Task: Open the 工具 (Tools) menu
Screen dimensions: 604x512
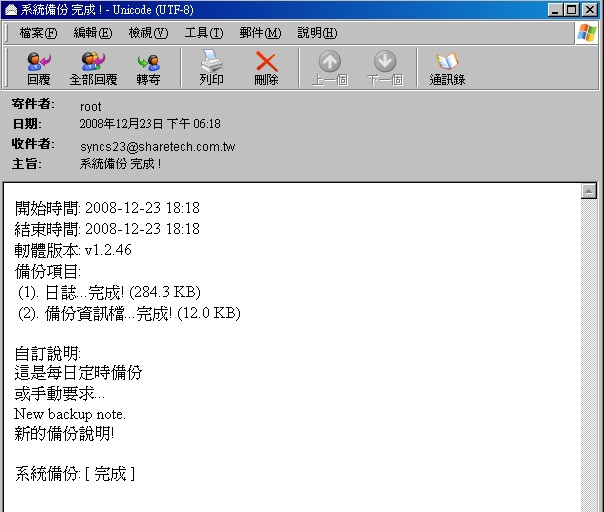Action: coord(203,33)
